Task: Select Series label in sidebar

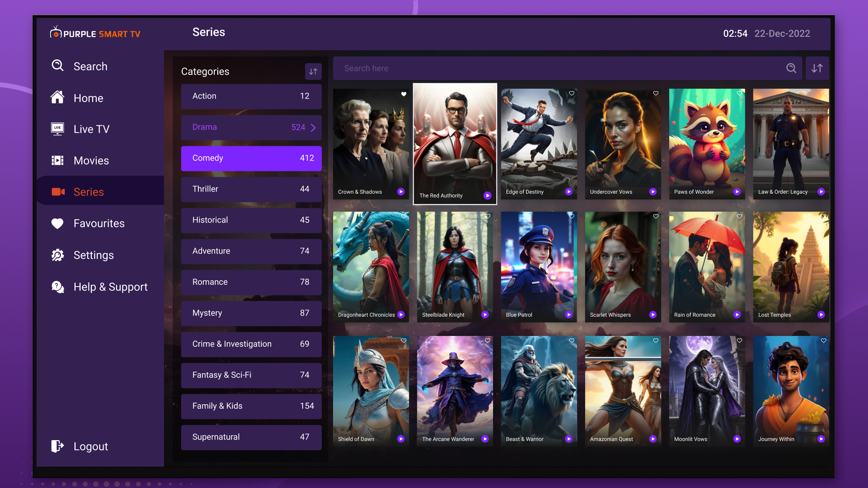Action: [x=89, y=192]
